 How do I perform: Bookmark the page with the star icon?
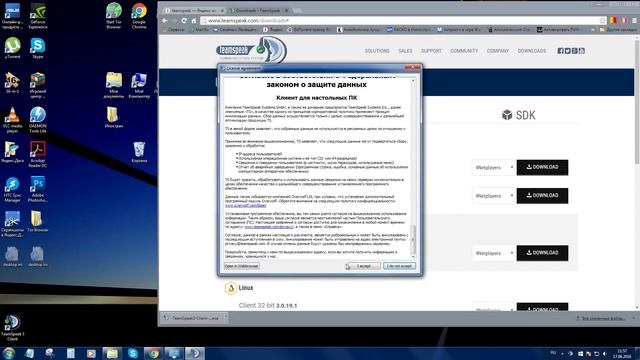pos(602,20)
